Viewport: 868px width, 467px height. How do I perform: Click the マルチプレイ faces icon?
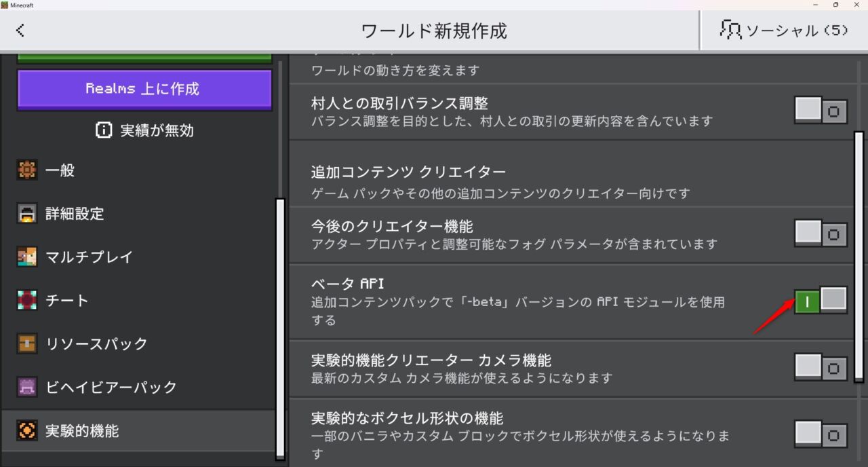coord(26,257)
